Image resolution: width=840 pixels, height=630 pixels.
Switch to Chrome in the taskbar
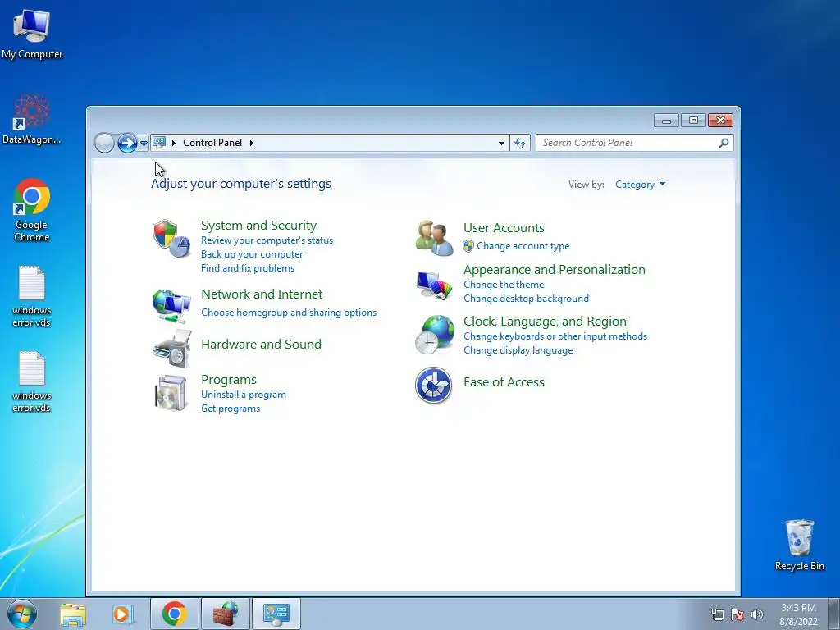(174, 614)
